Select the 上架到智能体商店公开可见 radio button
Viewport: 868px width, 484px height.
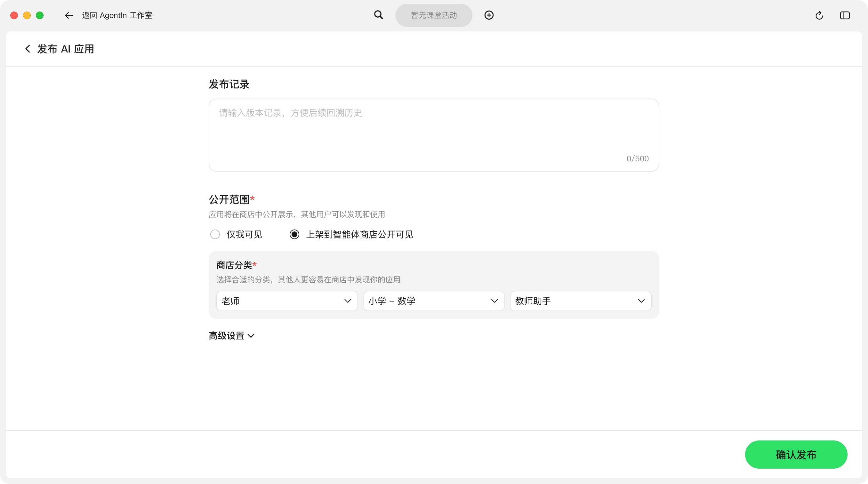click(294, 234)
